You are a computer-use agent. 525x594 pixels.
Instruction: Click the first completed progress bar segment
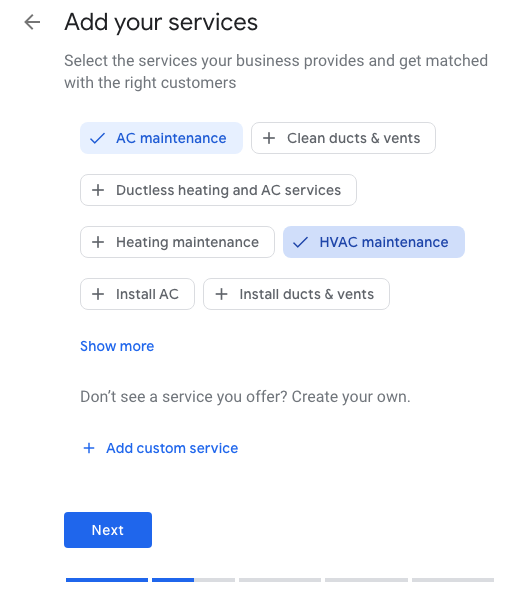pyautogui.click(x=107, y=580)
